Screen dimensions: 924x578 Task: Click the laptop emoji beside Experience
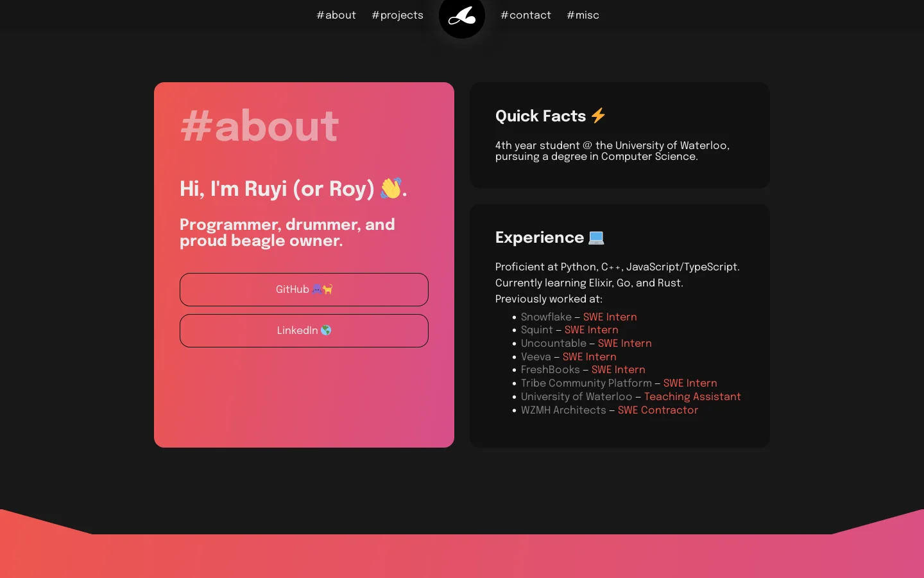(596, 238)
